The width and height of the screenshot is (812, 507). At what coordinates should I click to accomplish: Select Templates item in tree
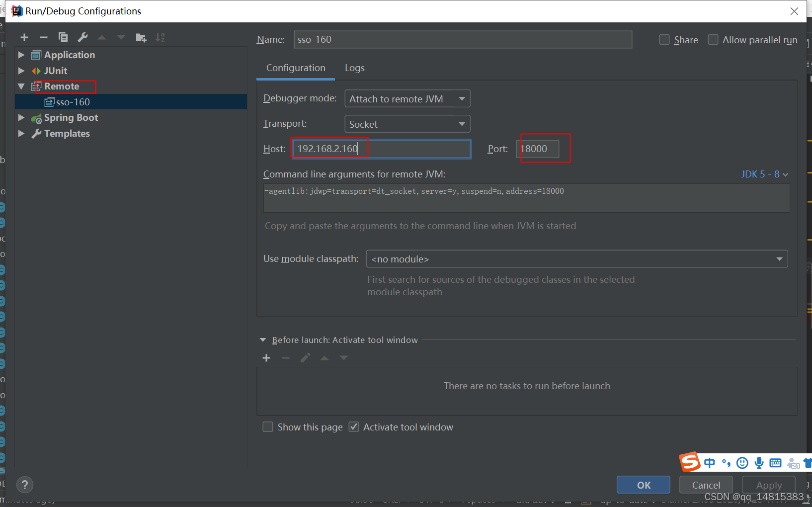67,133
